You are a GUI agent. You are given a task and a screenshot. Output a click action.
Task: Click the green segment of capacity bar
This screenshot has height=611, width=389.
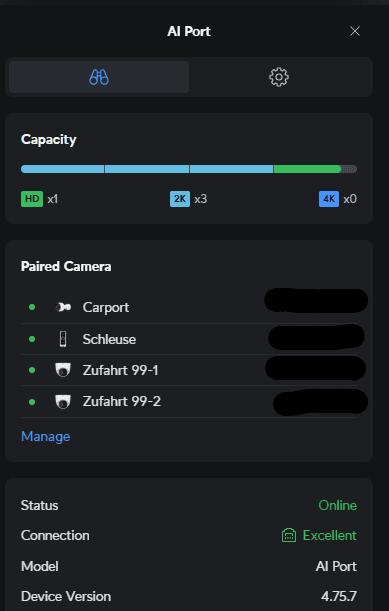pyautogui.click(x=308, y=169)
